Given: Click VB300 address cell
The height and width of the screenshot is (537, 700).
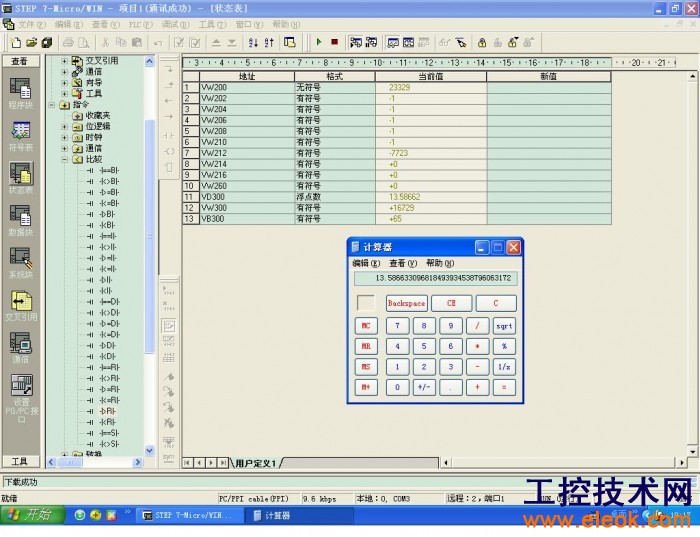Looking at the screenshot, I should tap(247, 219).
